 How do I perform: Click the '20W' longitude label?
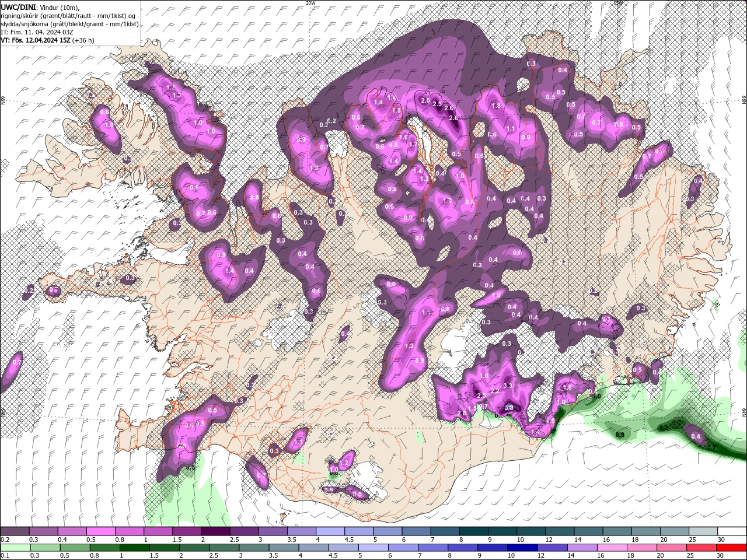pos(310,3)
